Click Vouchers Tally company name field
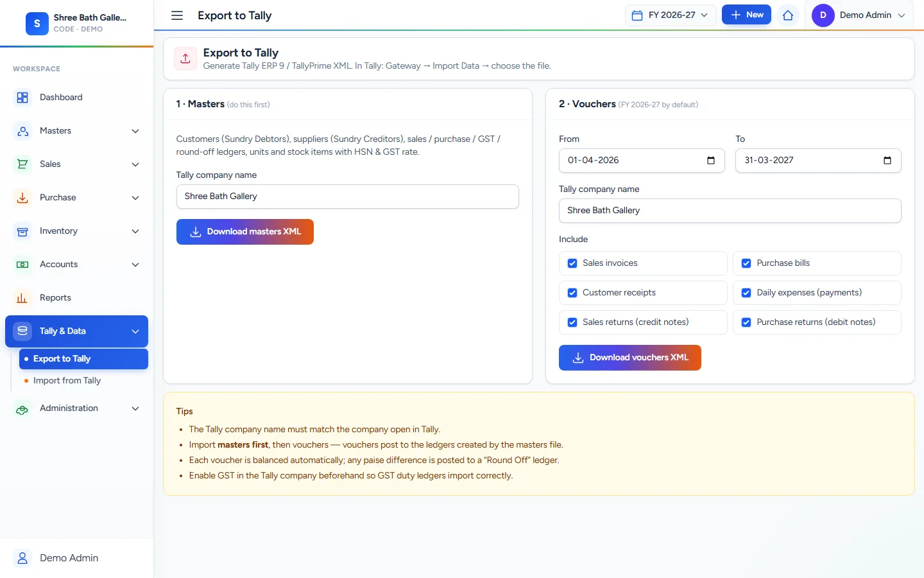This screenshot has width=924, height=578. pos(730,211)
